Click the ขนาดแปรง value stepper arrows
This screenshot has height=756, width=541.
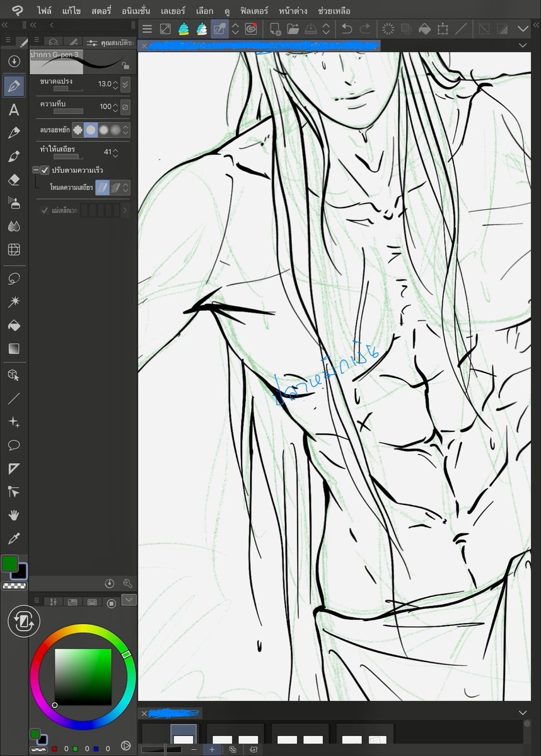click(x=115, y=84)
